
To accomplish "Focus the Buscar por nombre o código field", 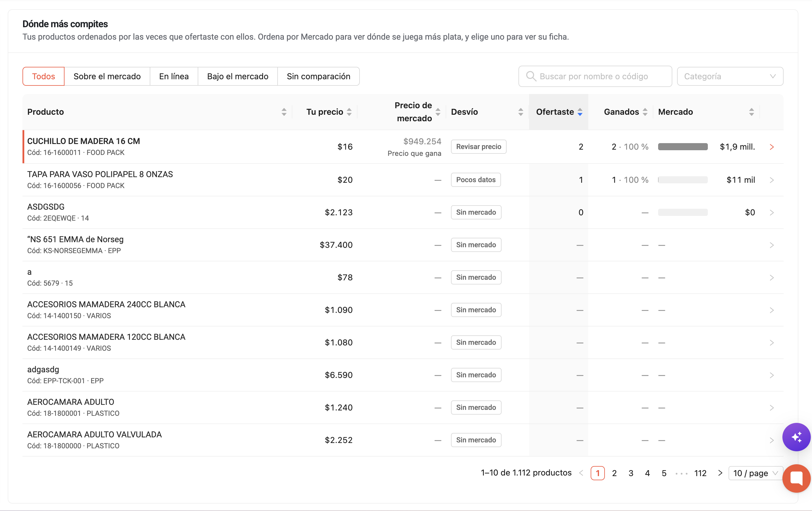I will [x=595, y=76].
